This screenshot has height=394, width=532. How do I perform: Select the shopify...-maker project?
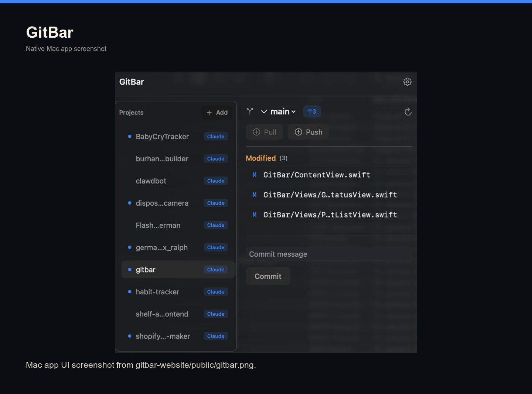178,336
